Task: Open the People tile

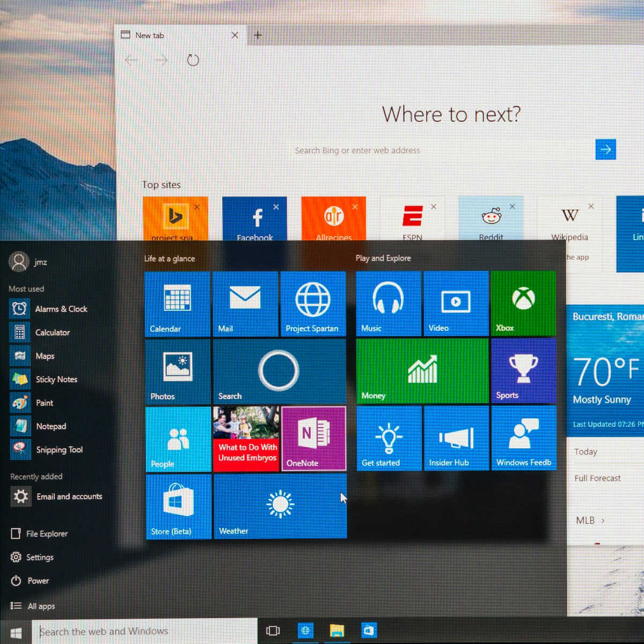Action: tap(178, 439)
